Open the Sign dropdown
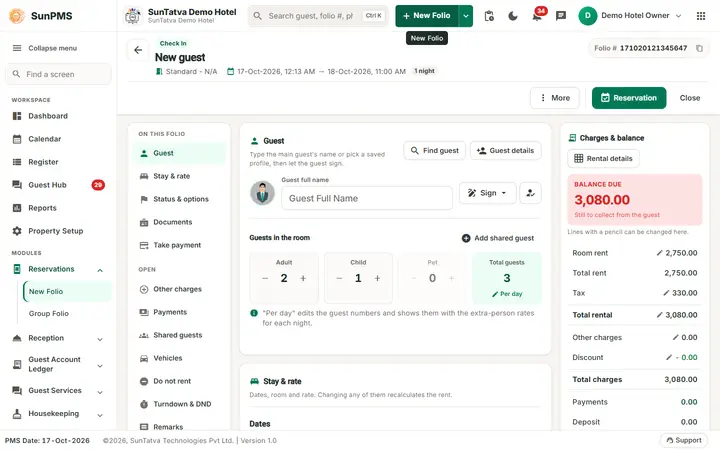720x450 pixels. 488,193
